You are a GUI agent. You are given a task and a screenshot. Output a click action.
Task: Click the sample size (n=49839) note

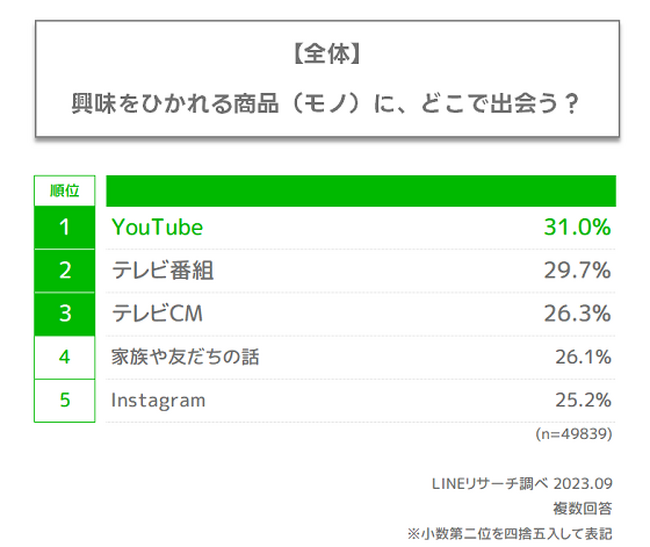[571, 434]
